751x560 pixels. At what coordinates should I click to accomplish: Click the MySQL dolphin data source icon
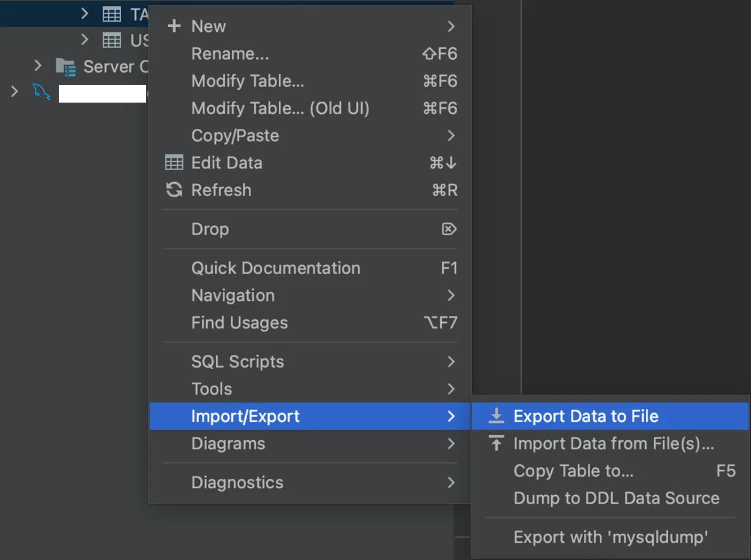click(x=41, y=92)
